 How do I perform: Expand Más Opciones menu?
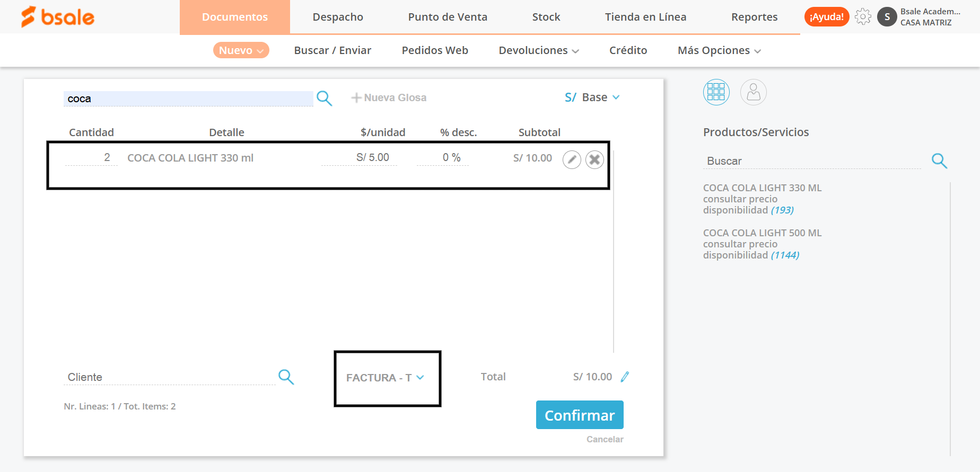719,50
